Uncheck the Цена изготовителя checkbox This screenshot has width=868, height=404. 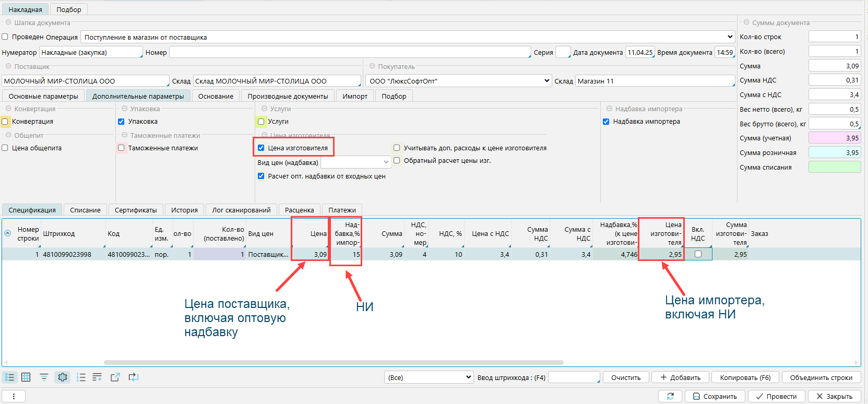(261, 148)
